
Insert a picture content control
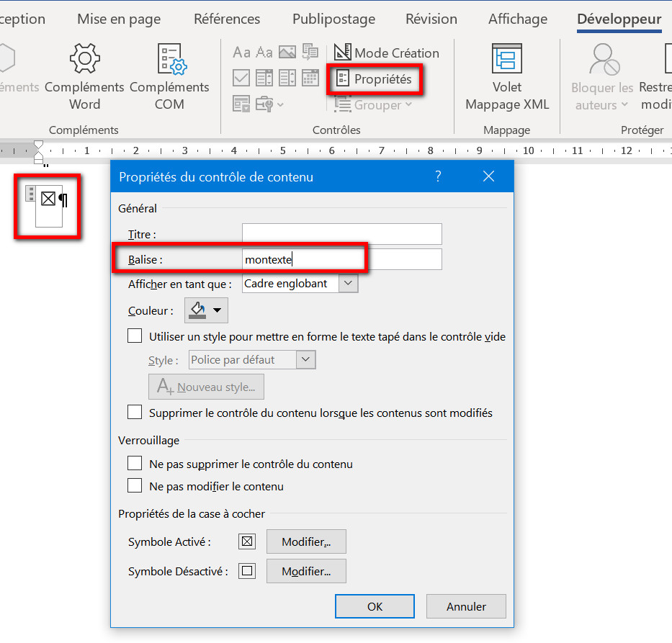coord(287,53)
